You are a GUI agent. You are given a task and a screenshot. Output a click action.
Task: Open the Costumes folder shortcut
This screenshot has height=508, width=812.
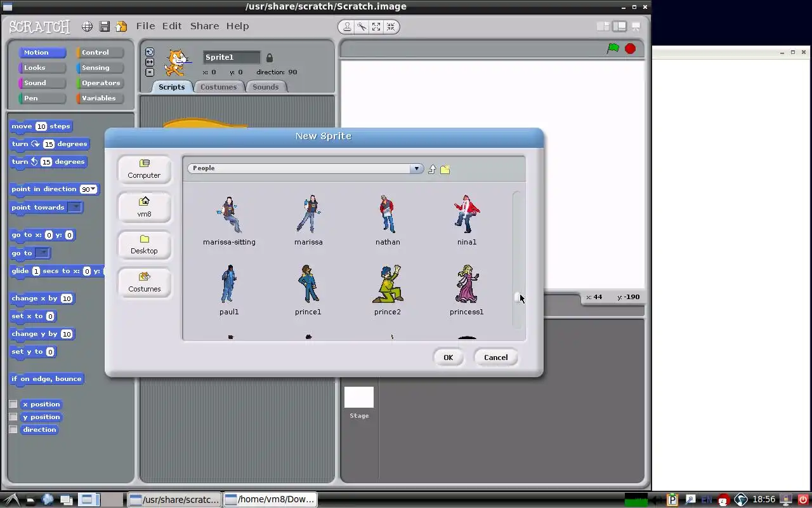144,283
